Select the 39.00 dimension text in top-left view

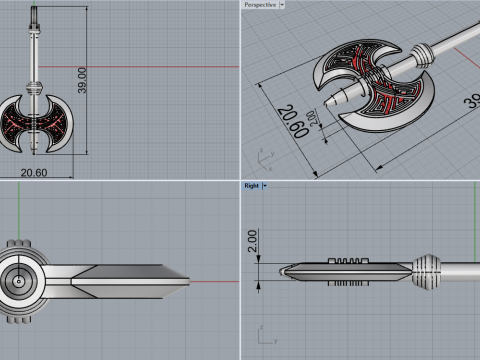(82, 80)
